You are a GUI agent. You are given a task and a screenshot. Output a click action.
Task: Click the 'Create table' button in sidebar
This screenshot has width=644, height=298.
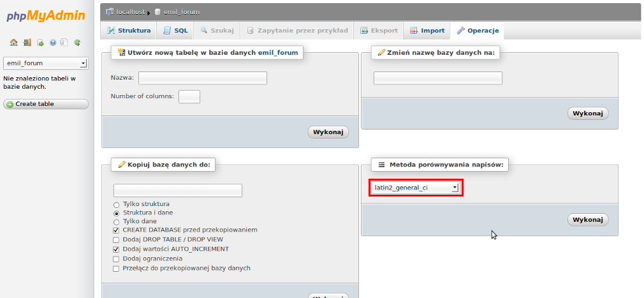tap(46, 104)
